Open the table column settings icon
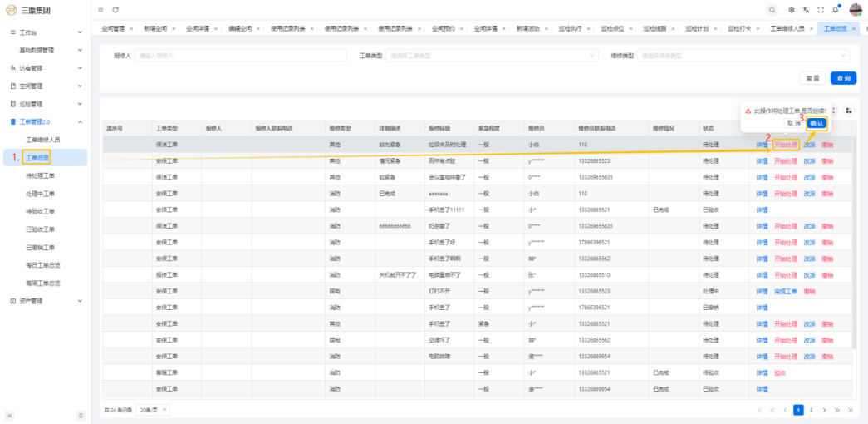 849,111
